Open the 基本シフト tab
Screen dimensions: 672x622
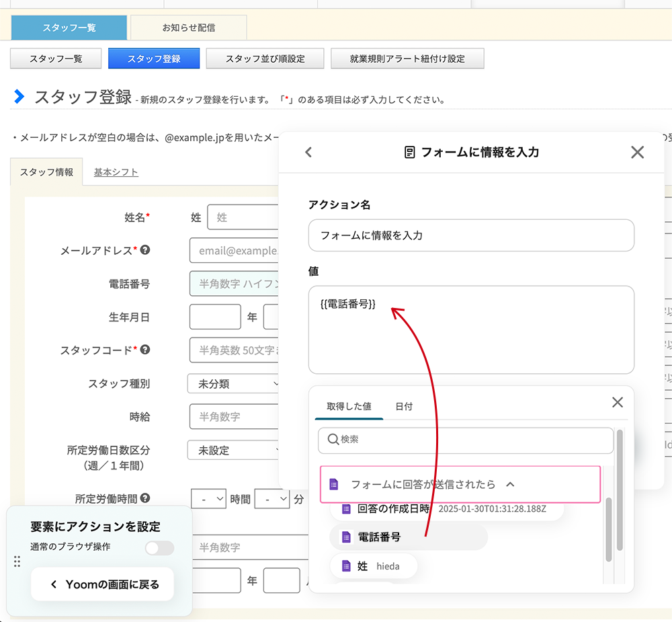pos(116,172)
